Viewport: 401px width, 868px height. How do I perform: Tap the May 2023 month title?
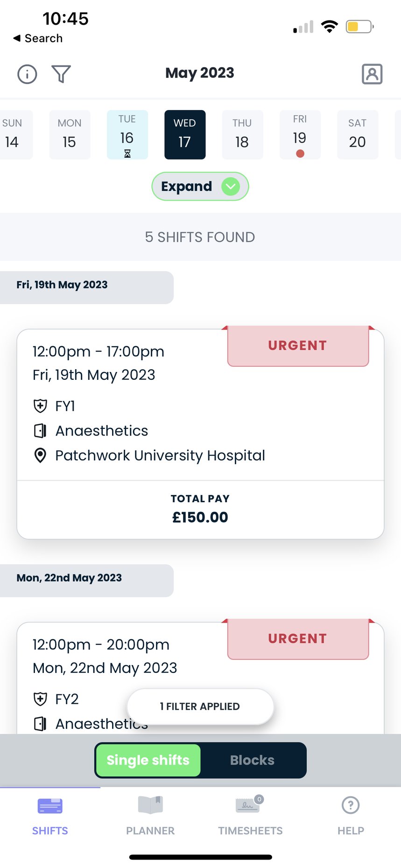pos(200,73)
